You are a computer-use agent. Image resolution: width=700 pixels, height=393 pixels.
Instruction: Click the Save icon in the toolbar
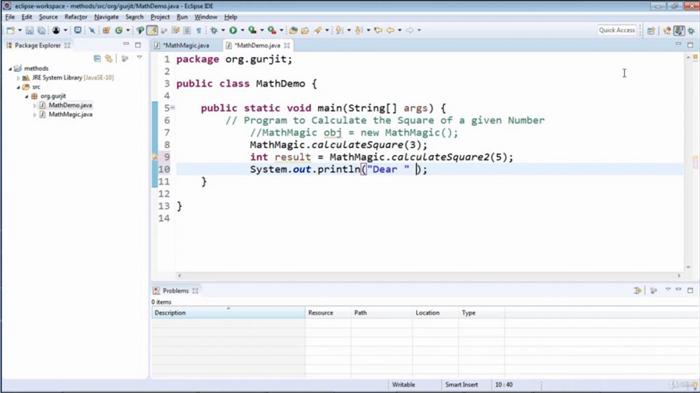tap(29, 30)
